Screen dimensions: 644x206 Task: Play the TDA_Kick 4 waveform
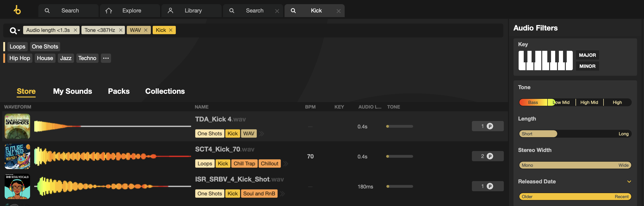click(x=112, y=126)
